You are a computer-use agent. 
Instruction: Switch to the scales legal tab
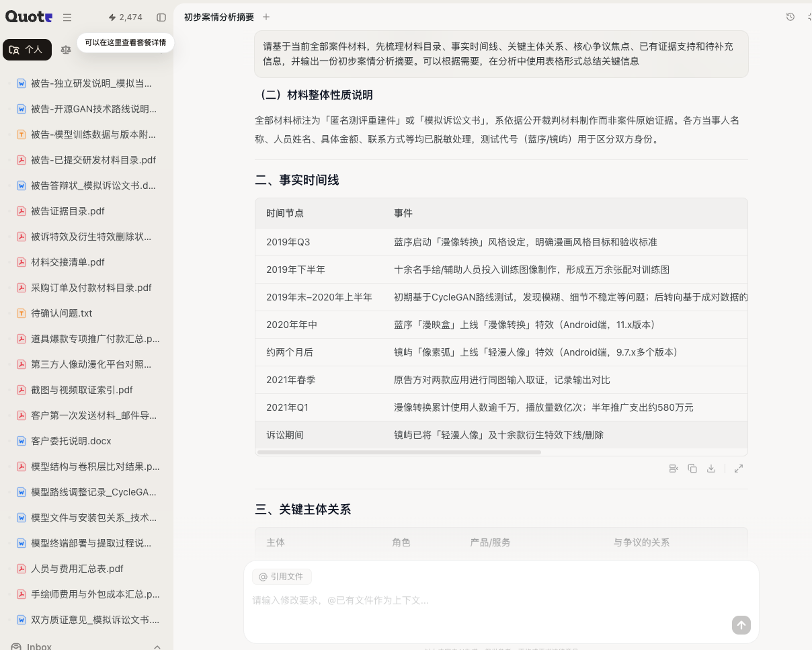click(x=65, y=50)
